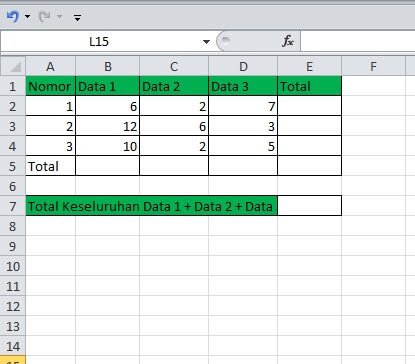The image size is (415, 364).
Task: Click the 'Data 3' header cell
Action: (x=243, y=86)
